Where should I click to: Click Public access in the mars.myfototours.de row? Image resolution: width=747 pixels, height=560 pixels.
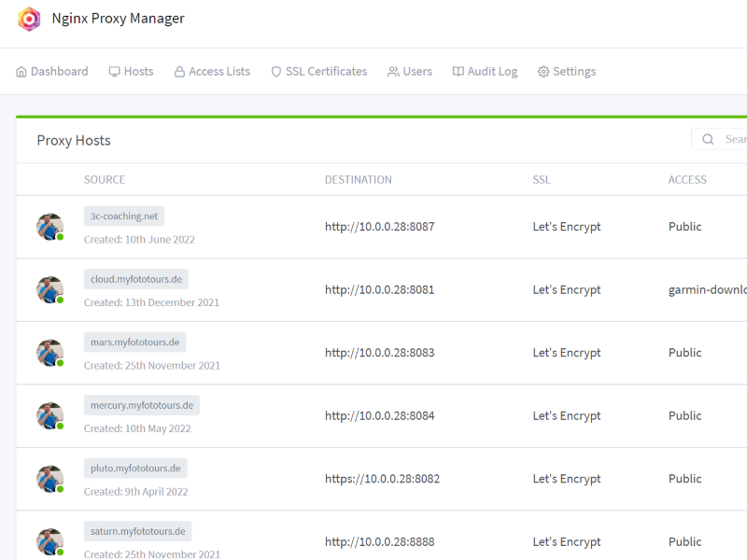[x=684, y=353]
